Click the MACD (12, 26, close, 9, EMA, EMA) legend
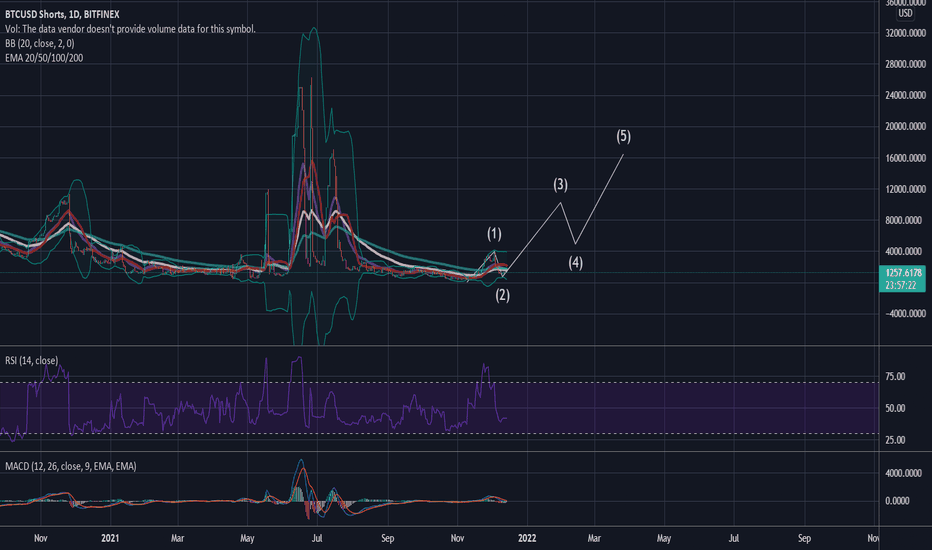Image resolution: width=932 pixels, height=550 pixels. tap(71, 466)
